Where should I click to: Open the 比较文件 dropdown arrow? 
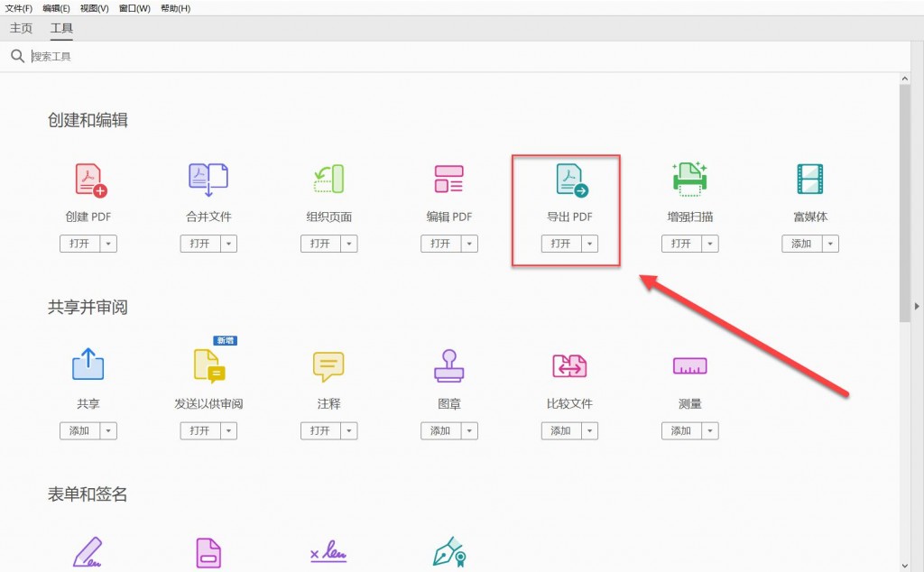[x=589, y=430]
